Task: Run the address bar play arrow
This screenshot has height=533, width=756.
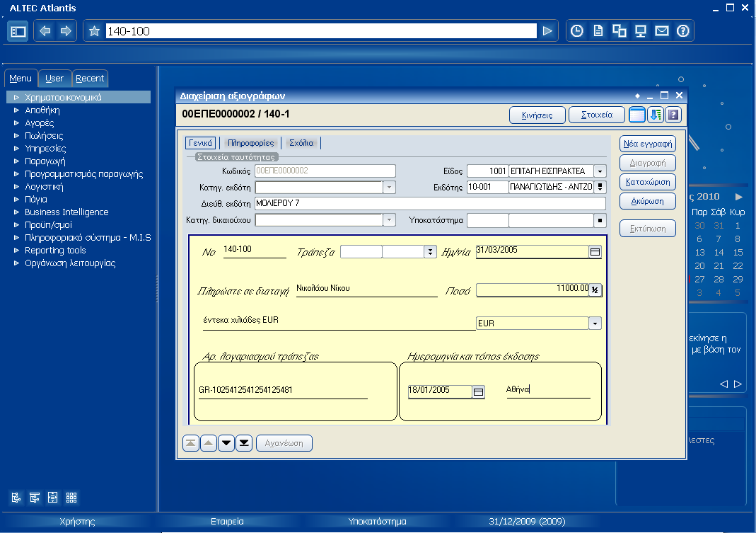Action: (547, 31)
